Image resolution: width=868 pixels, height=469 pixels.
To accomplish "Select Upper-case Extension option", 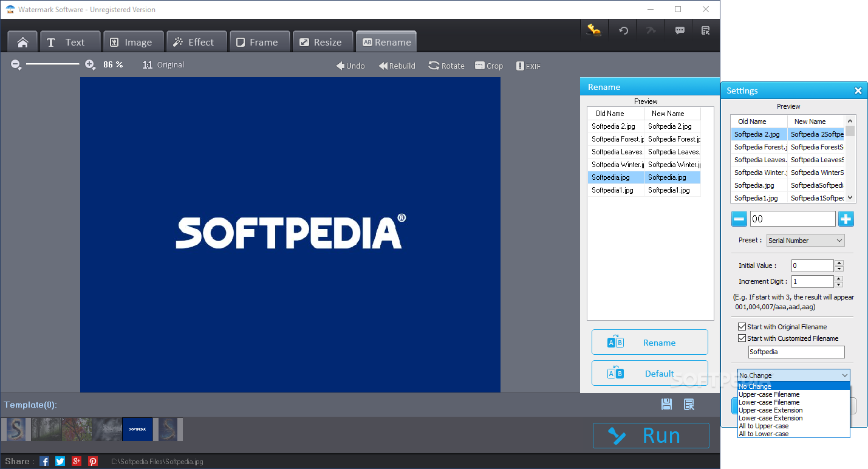I will pos(794,410).
